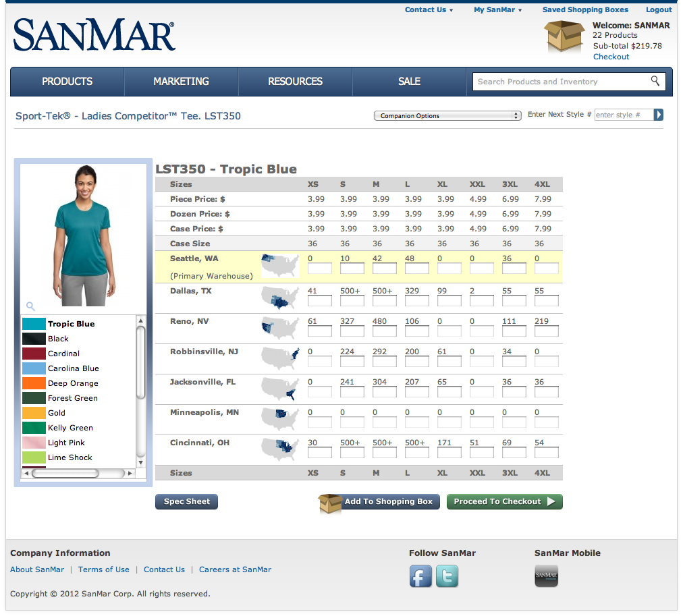Open the MARKETING navigation menu
This screenshot has width=683, height=616.
click(181, 82)
